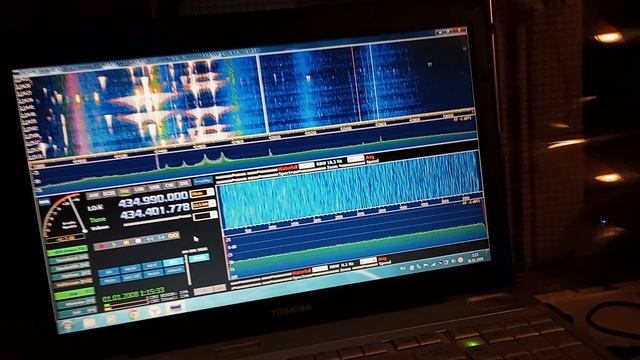Click the HDSDR taskbar icon
The height and width of the screenshot is (360, 640).
coord(176,307)
